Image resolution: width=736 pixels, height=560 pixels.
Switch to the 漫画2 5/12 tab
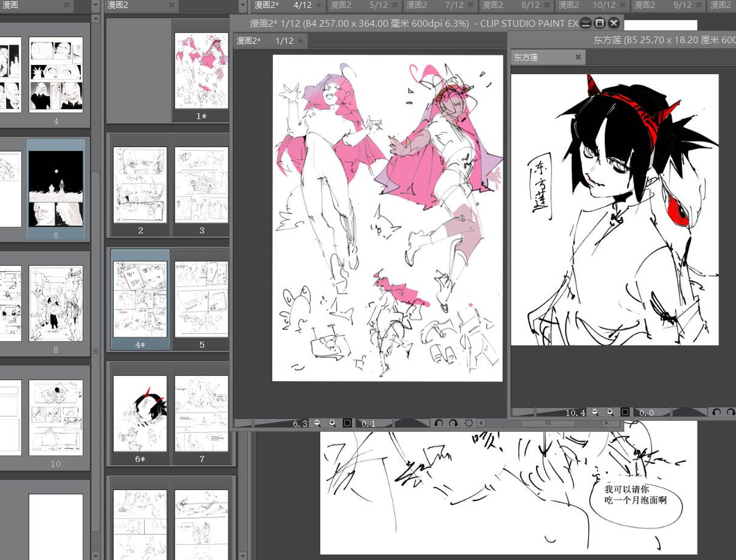[x=364, y=6]
